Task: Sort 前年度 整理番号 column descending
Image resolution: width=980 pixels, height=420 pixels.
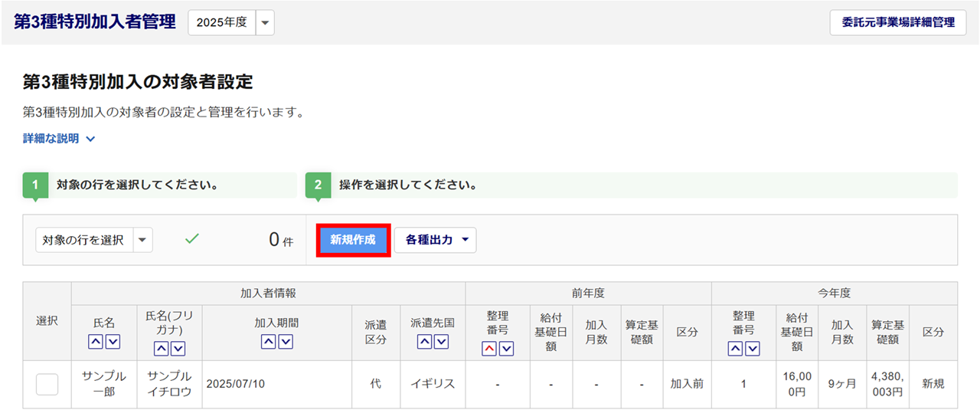Action: pos(505,349)
